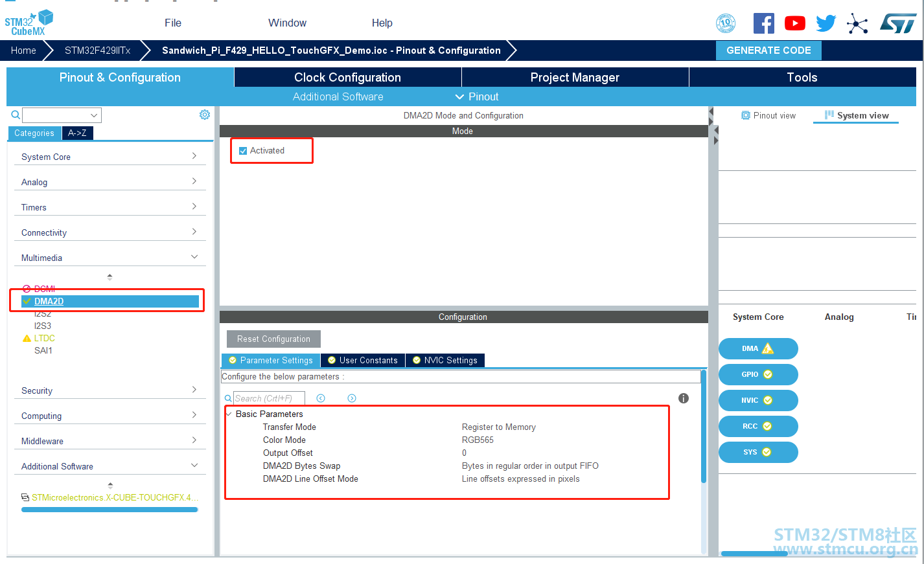Select the Categories tab
This screenshot has width=924, height=564.
(x=34, y=133)
